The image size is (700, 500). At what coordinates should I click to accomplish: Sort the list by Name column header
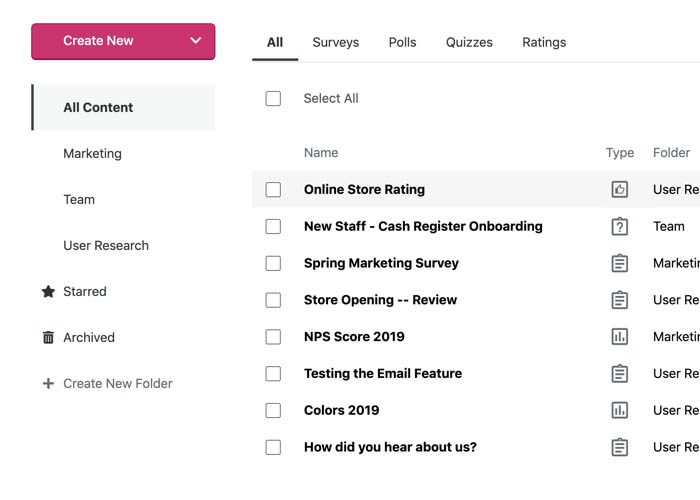click(x=321, y=153)
